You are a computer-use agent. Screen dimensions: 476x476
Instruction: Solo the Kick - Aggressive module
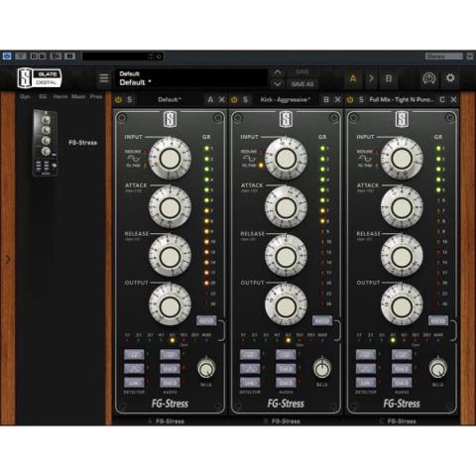click(x=245, y=99)
